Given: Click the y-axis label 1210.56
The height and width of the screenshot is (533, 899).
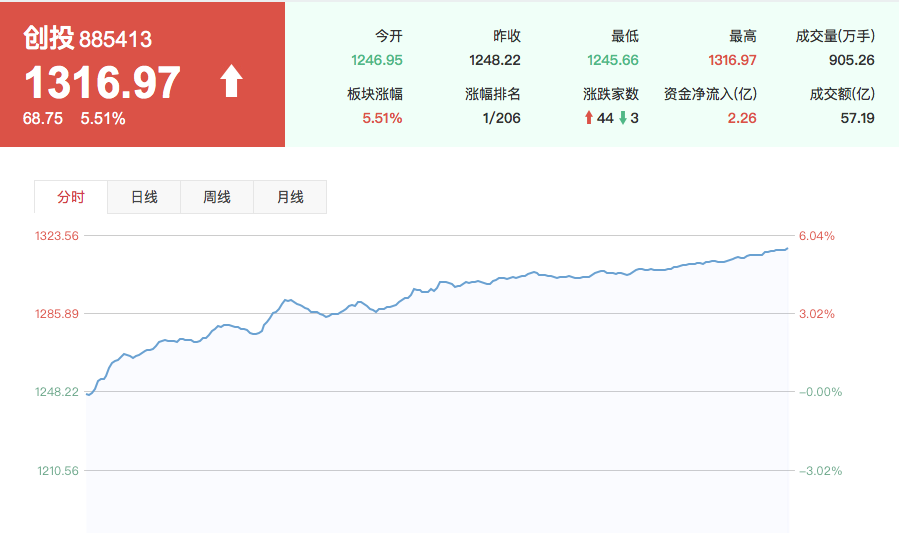Looking at the screenshot, I should click(x=58, y=471).
